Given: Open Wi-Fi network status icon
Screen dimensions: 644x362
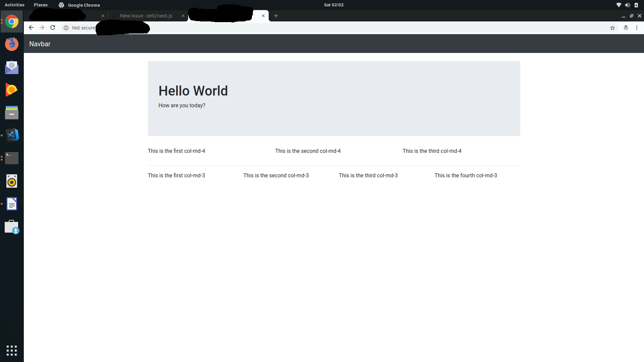Looking at the screenshot, I should (619, 5).
